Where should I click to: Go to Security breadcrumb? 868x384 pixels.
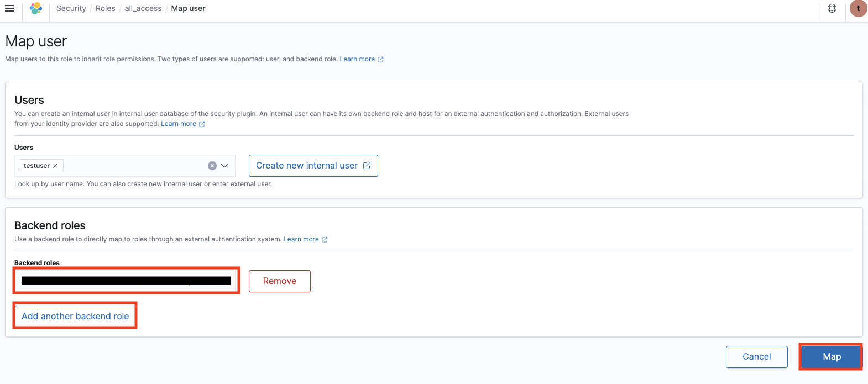point(71,8)
